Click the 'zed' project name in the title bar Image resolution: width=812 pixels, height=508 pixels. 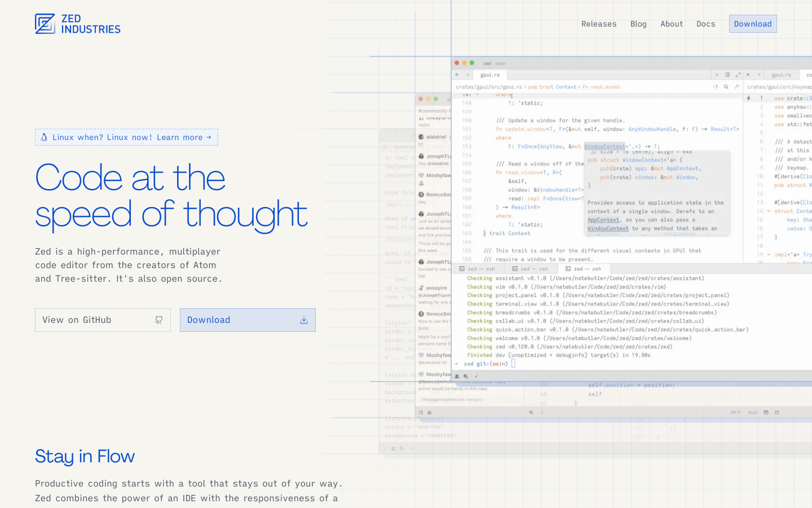(x=487, y=63)
